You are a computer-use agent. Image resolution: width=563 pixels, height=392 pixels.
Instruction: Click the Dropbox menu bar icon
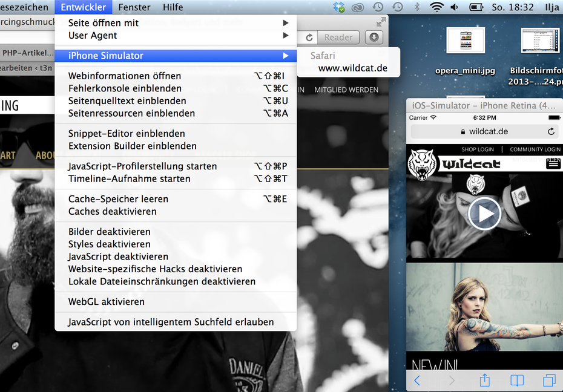[338, 7]
